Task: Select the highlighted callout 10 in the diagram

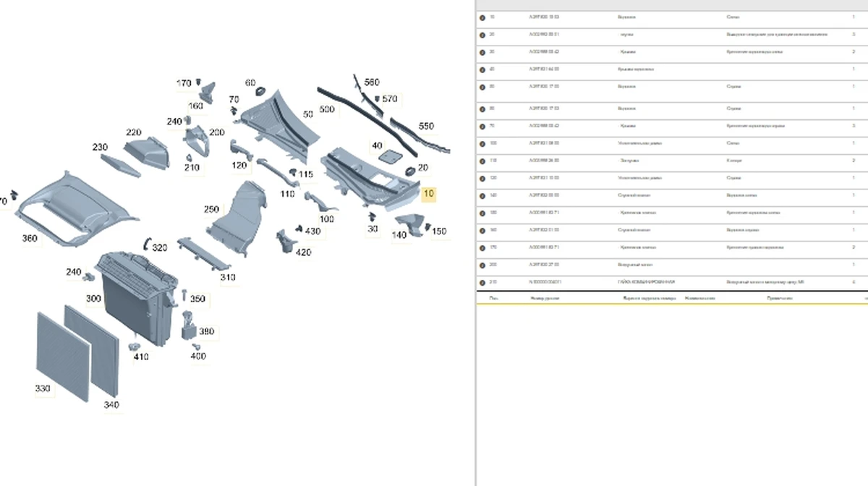Action: click(429, 194)
